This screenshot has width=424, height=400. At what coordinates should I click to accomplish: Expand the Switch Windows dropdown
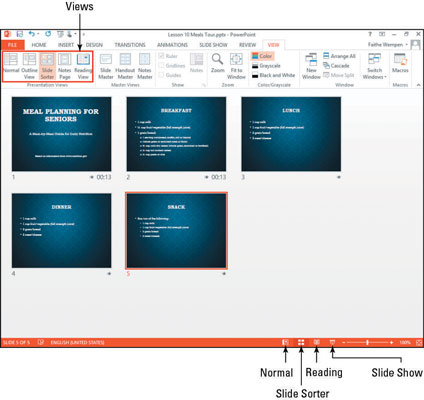(x=374, y=66)
